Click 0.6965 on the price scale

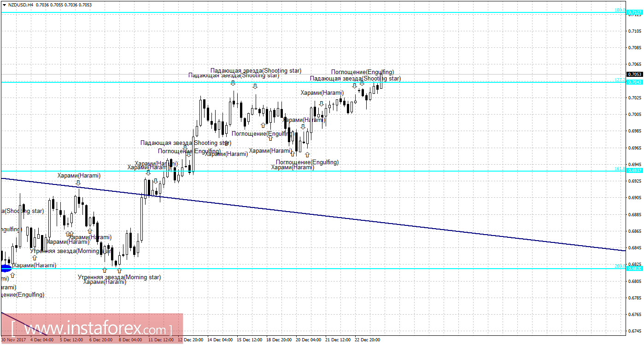point(635,148)
